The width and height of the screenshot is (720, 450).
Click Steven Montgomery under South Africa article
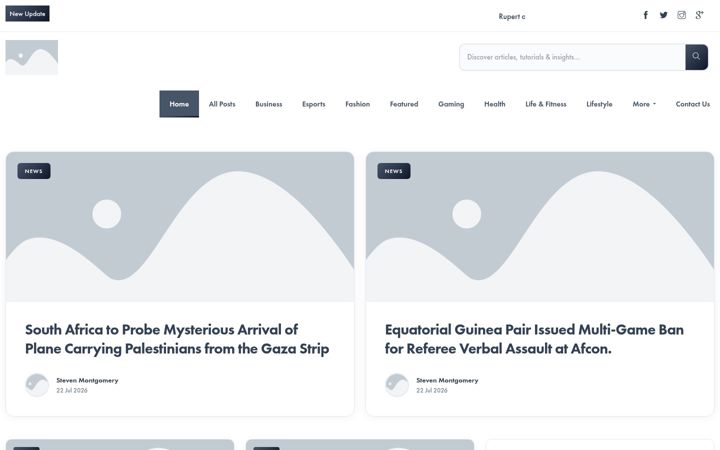(x=87, y=380)
